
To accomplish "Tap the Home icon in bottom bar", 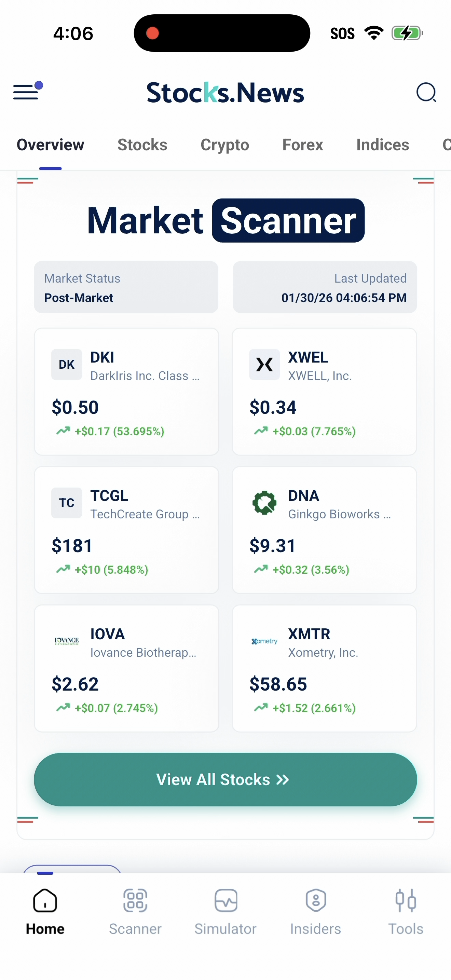I will tap(45, 900).
